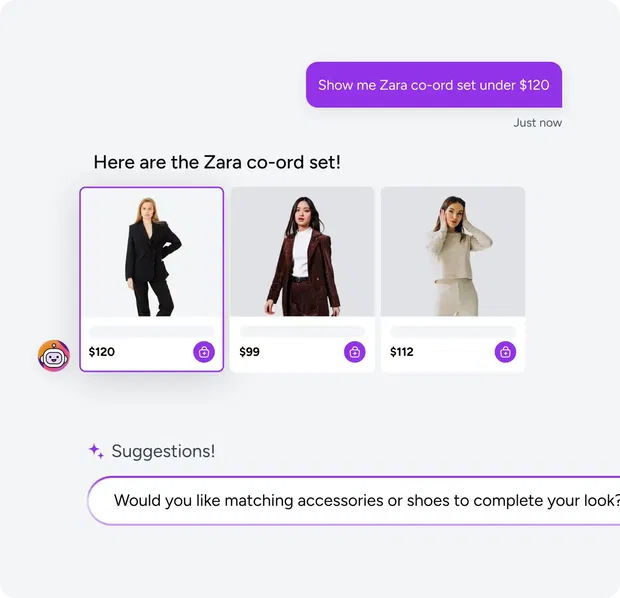Click the robot chatbot avatar
Screen dimensions: 620x598
tap(54, 356)
